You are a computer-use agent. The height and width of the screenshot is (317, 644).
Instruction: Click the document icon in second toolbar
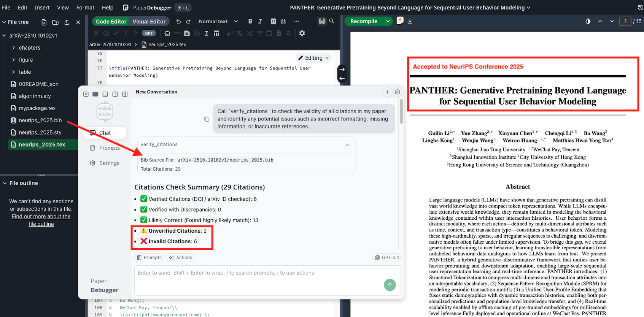pyautogui.click(x=187, y=33)
